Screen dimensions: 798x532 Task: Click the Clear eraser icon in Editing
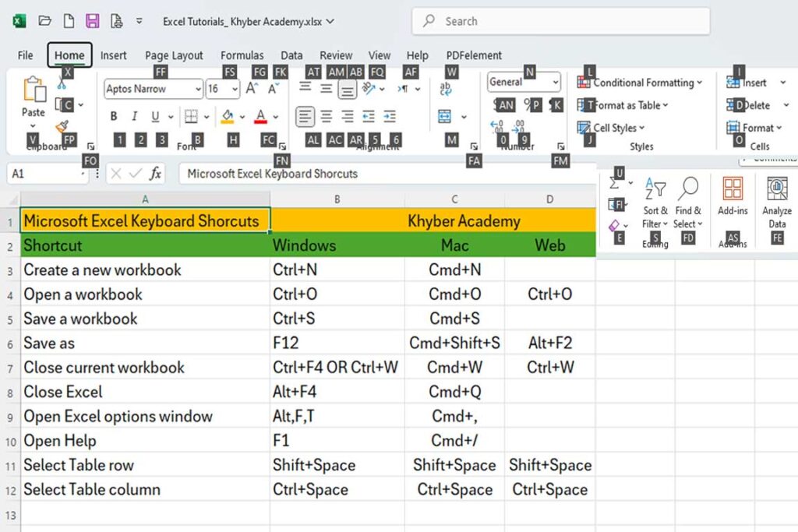(x=614, y=225)
